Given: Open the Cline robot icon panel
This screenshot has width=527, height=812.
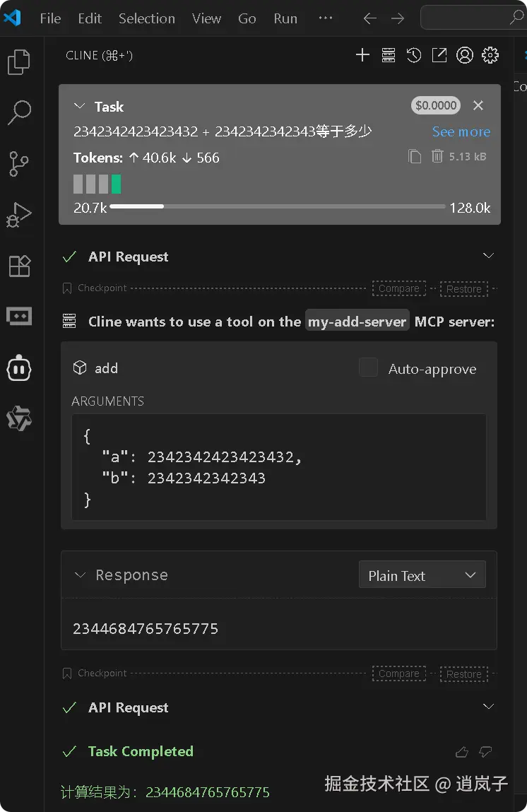Looking at the screenshot, I should coord(19,367).
